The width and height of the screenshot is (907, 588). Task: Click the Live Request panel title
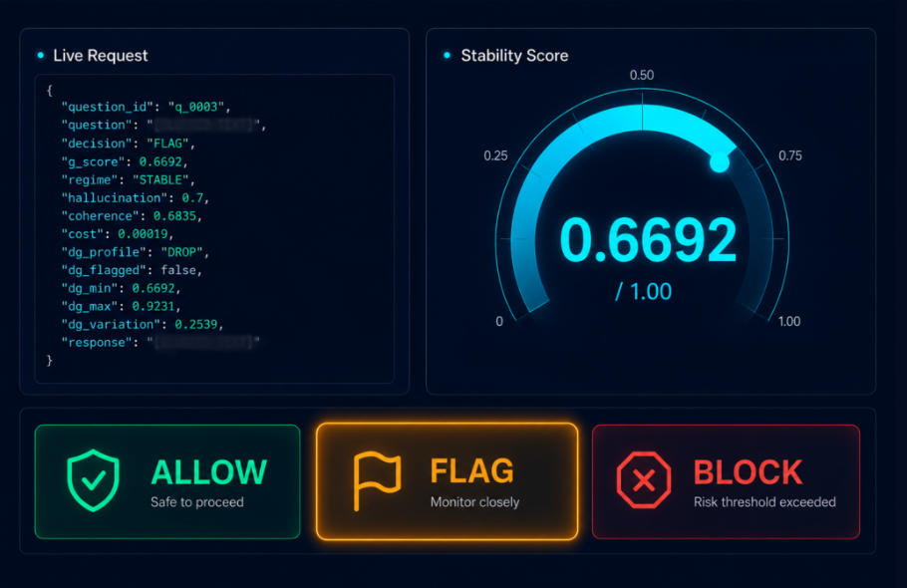pyautogui.click(x=101, y=56)
